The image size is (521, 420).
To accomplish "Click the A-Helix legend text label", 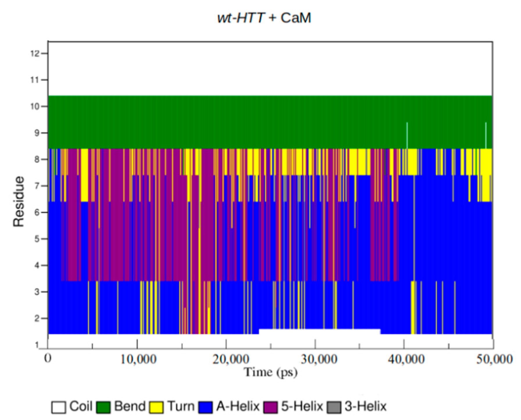I will [x=238, y=406].
